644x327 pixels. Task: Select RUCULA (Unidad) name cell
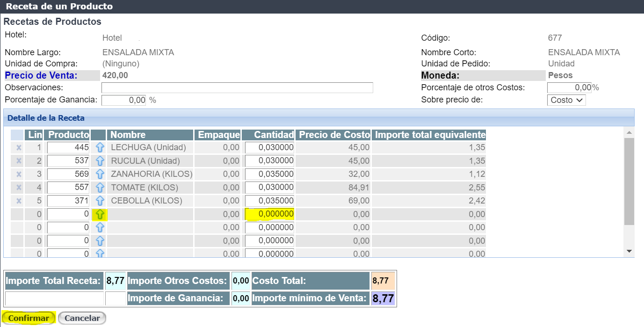[x=150, y=161]
